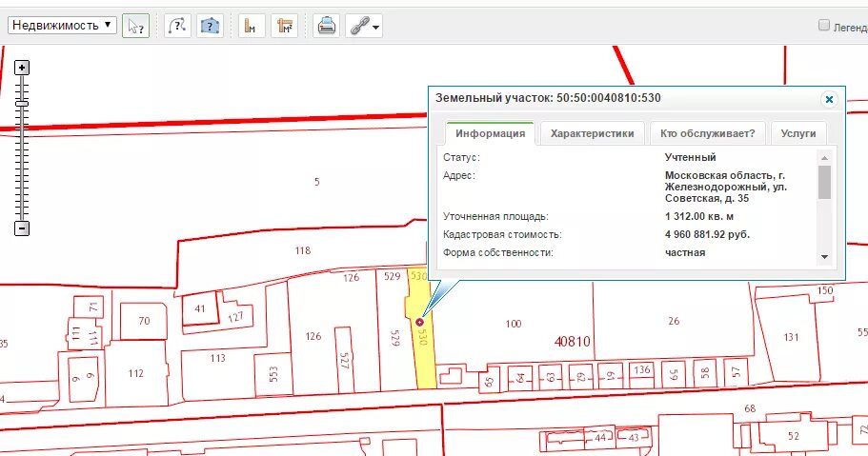Open the Услуги tab
Screen dimensions: 868x456
pos(798,133)
